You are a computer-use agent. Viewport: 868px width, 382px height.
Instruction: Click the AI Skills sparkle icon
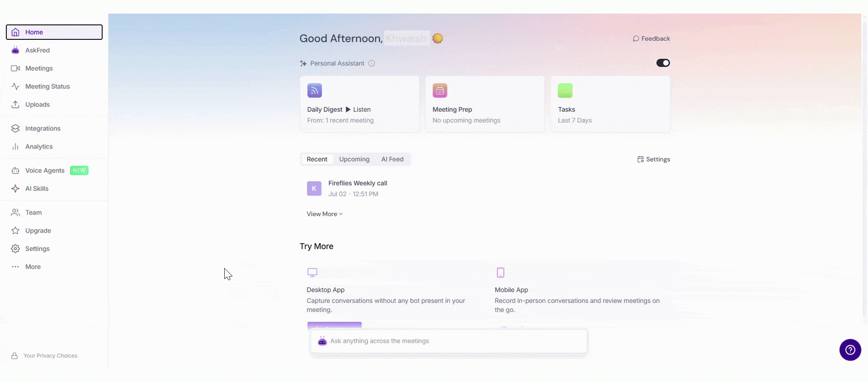tap(15, 189)
